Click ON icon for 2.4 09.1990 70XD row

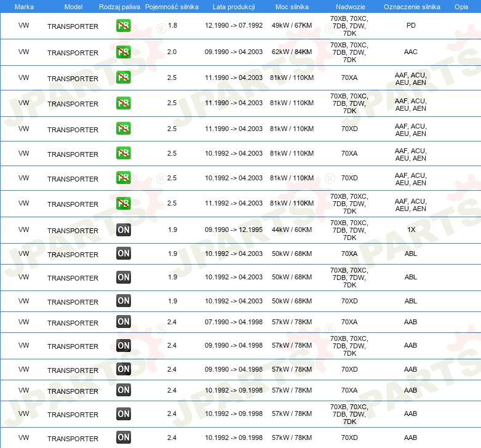[x=123, y=369]
